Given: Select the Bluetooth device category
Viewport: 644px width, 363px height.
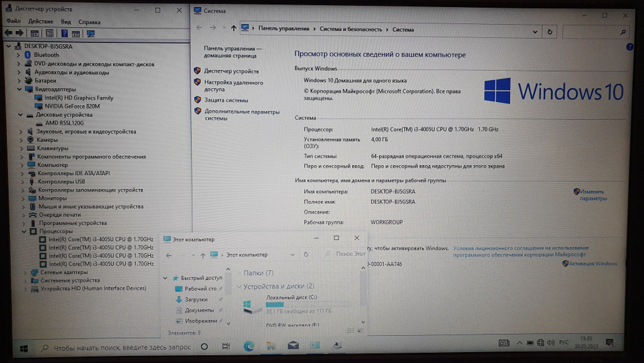Looking at the screenshot, I should point(46,55).
